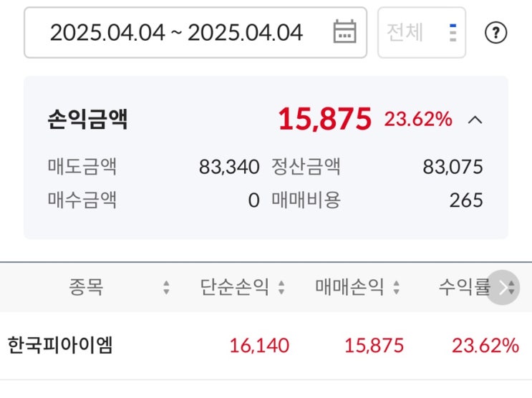This screenshot has height=398, width=532.
Task: Sort by 매매손익 column arrows
Action: pos(396,288)
